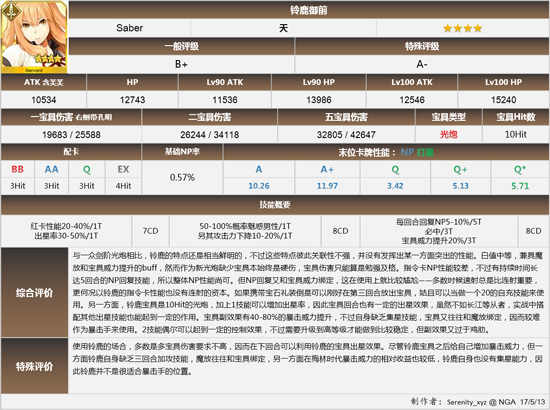The image size is (550, 410).
Task: Click the 技能概要 section header
Action: pyautogui.click(x=275, y=205)
